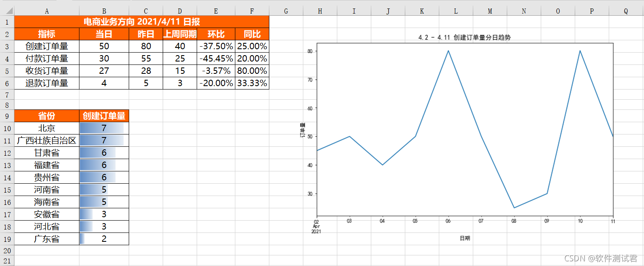The width and height of the screenshot is (644, 266).
Task: Select the 海南省 cell
Action: tap(47, 202)
